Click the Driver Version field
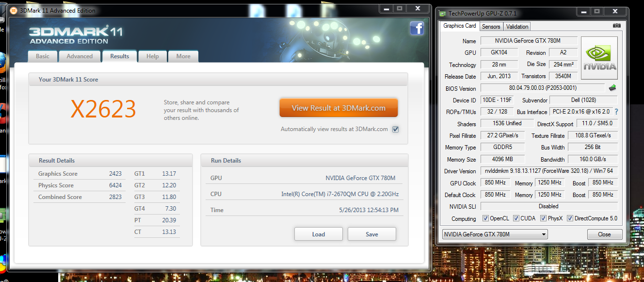644x282 pixels. tap(549, 171)
